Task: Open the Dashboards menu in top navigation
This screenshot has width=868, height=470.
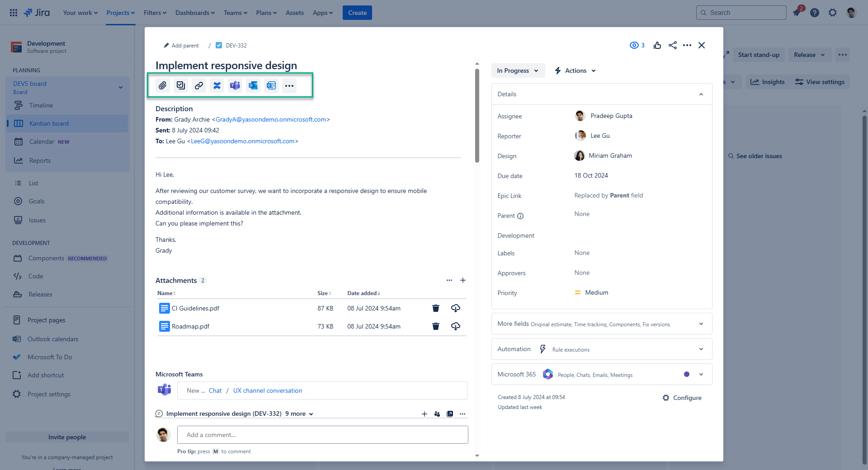Action: pos(195,13)
